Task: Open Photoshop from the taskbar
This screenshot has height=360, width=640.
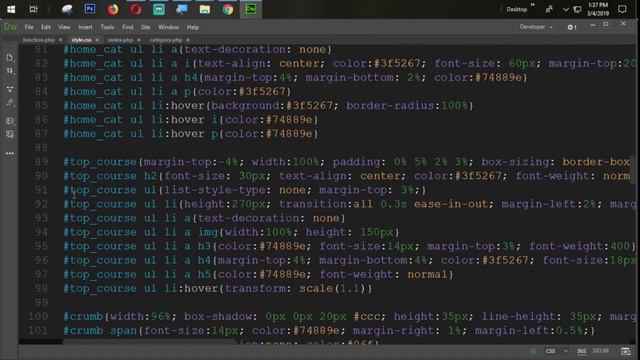Action: 90,9
